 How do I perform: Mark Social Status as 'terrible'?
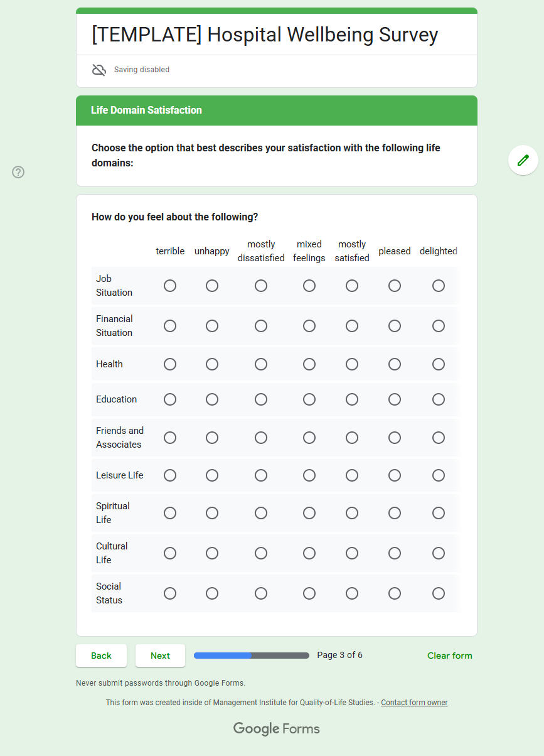point(170,593)
